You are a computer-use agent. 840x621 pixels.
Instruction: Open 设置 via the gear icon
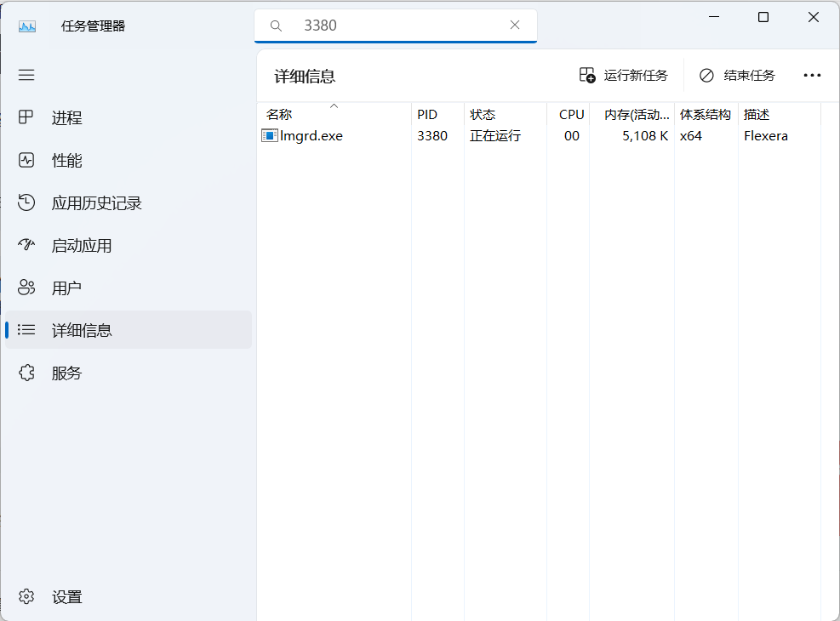[x=26, y=596]
